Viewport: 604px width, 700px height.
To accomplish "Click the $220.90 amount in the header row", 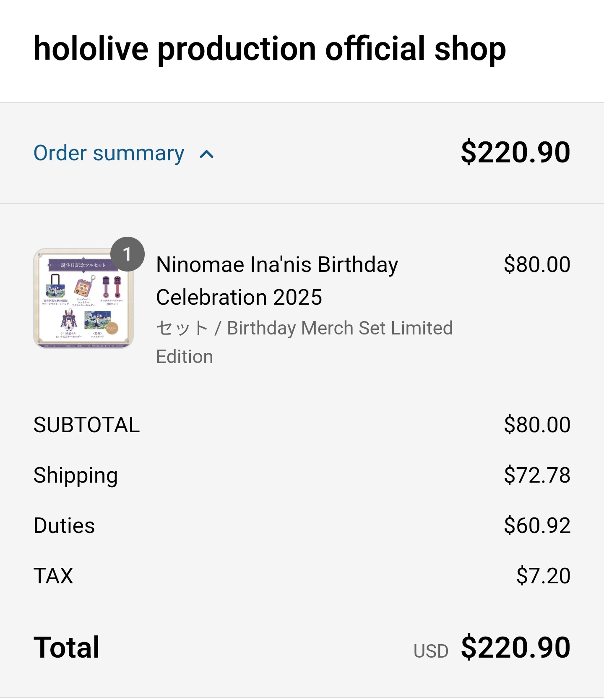I will (x=515, y=152).
